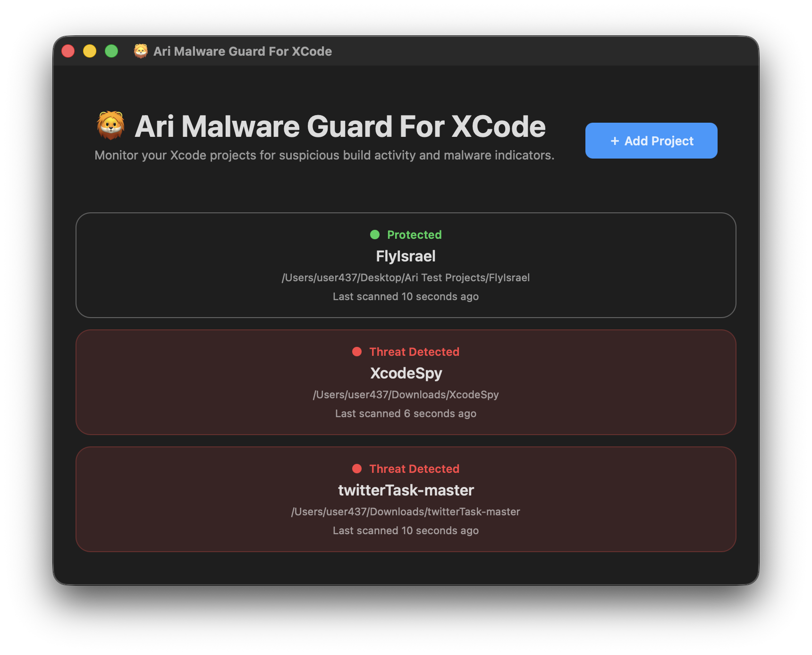The width and height of the screenshot is (812, 655).
Task: Click the red Threat Detected dot on XcodeSpy
Action: [x=356, y=352]
